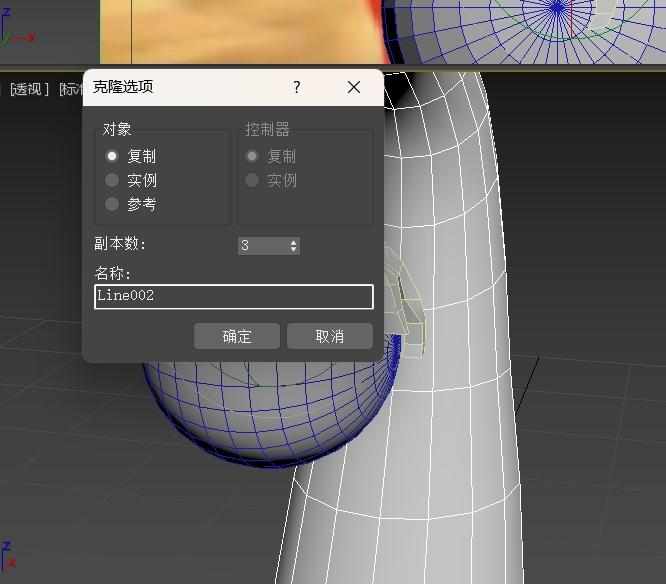Select the 参考 (Reference) object radio button
The image size is (666, 584).
[112, 204]
